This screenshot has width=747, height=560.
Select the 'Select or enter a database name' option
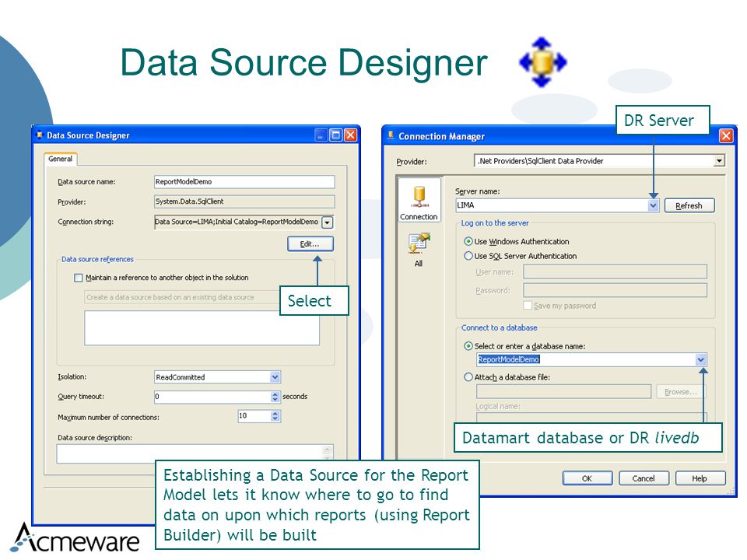point(468,346)
